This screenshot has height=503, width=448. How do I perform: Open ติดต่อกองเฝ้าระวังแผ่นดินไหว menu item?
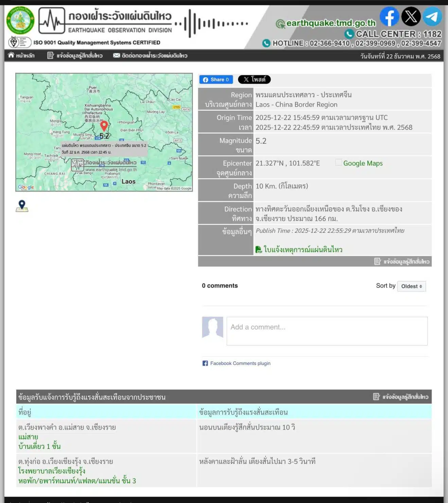coord(150,55)
